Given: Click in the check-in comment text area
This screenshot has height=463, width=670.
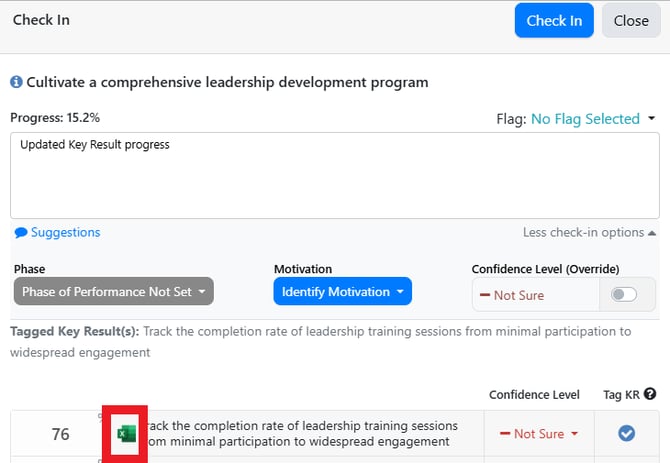Looking at the screenshot, I should click(334, 175).
